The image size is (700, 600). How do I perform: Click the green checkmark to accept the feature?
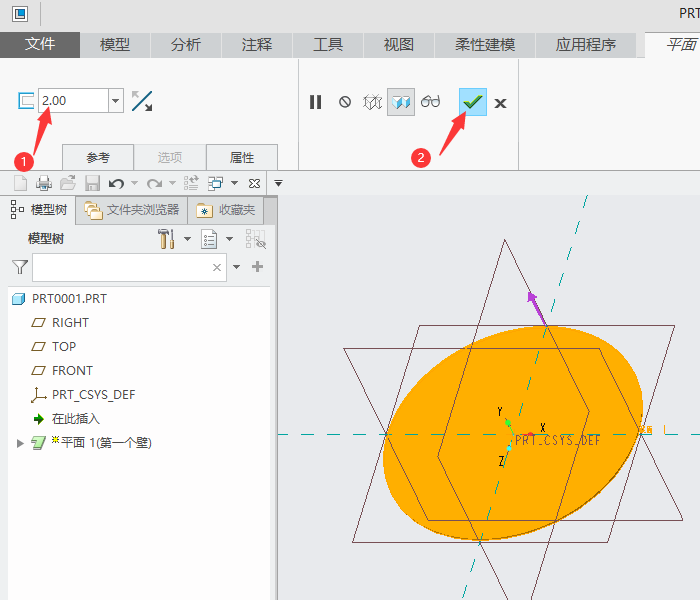click(x=472, y=102)
